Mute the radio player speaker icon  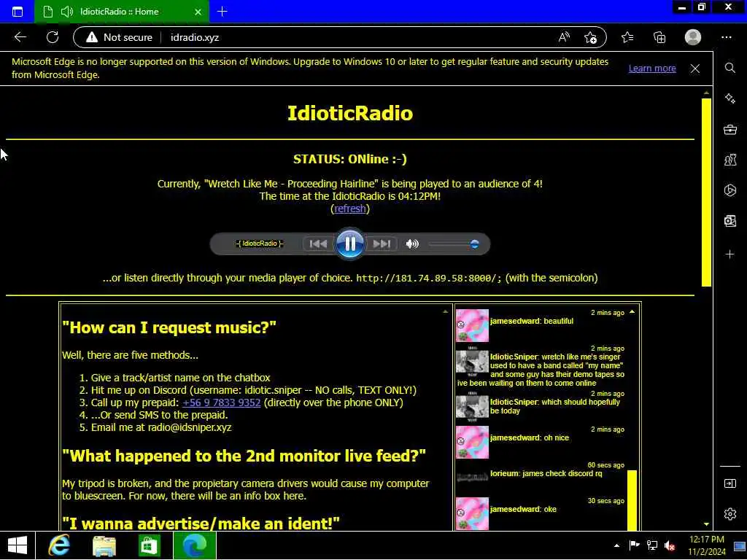[x=412, y=244]
